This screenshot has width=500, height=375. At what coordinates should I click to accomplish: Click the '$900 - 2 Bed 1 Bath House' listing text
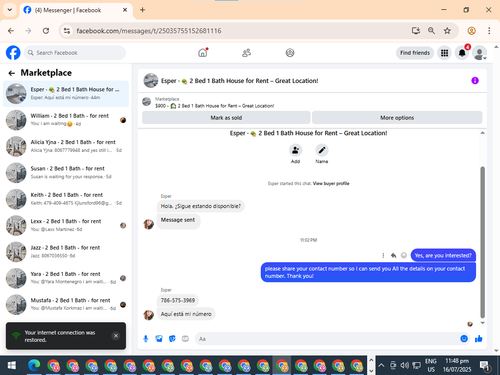[215, 106]
